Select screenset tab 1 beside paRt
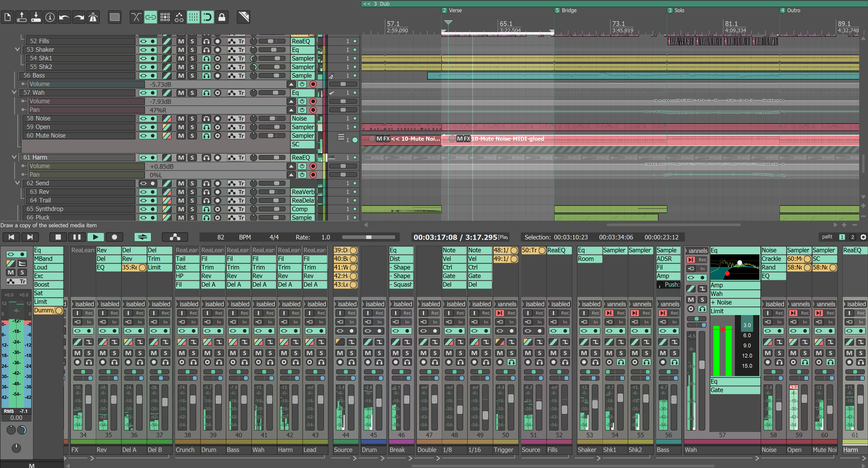 (842, 237)
